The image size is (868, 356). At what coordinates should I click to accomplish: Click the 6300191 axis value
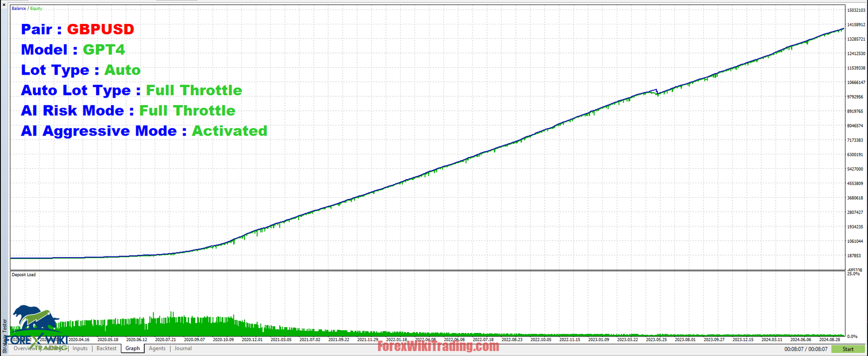coord(855,155)
